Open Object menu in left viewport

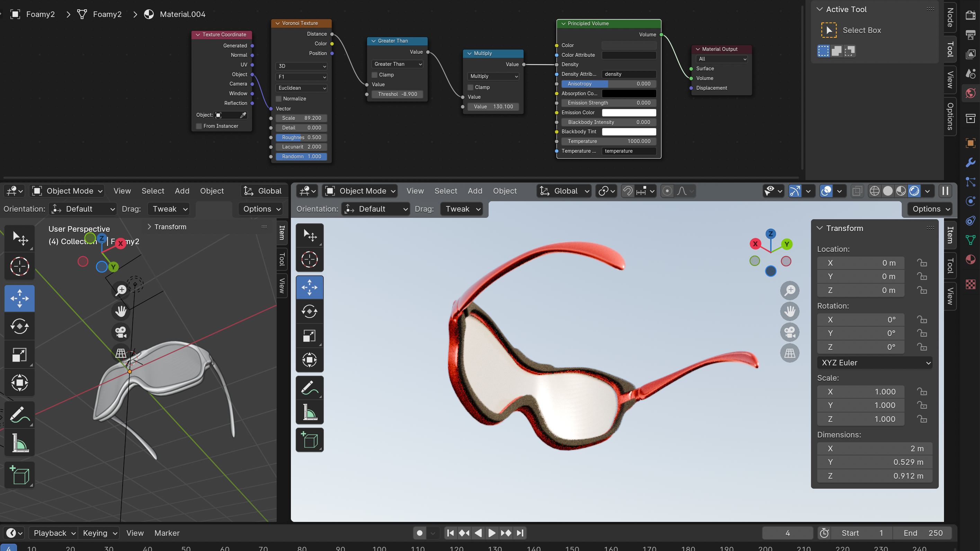click(212, 191)
